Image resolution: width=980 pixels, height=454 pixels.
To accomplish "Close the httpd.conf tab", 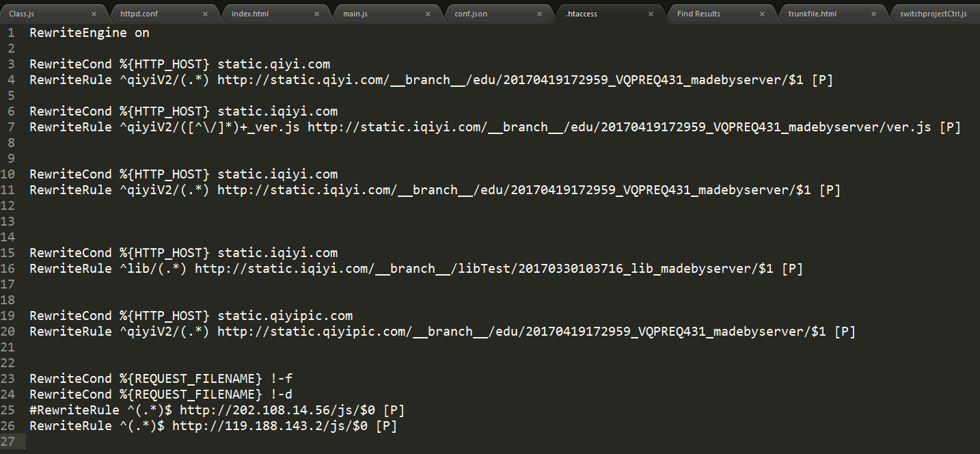I will [206, 14].
